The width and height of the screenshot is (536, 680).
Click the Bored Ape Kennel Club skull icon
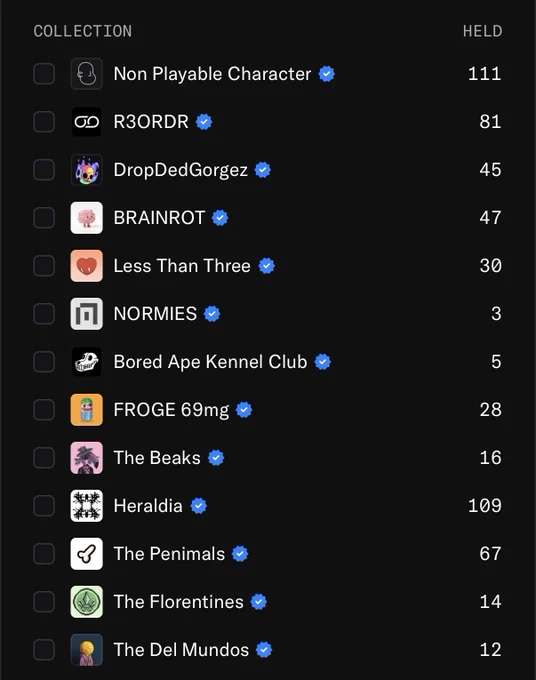point(87,362)
